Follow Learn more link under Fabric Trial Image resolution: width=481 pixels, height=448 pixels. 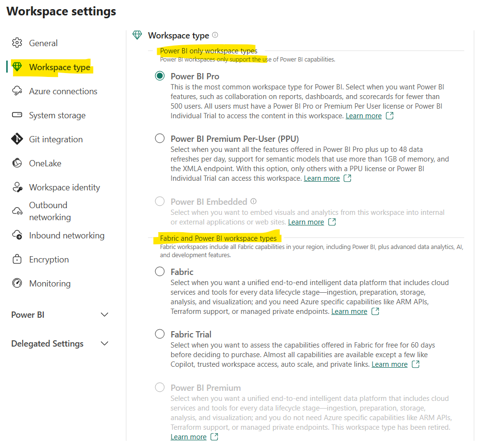click(389, 364)
